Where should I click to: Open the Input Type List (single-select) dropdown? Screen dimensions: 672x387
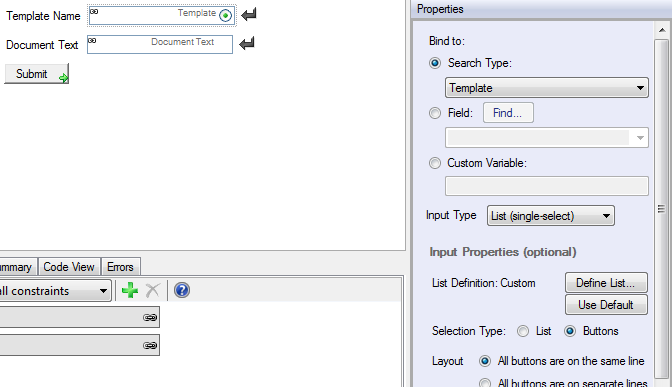click(x=551, y=216)
